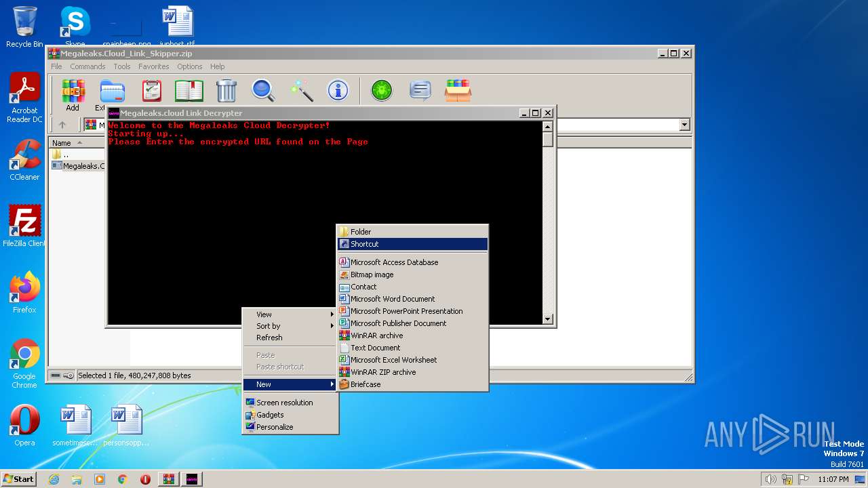Click the VirusScan green bug icon
Viewport: 868px width, 488px height.
coord(382,90)
